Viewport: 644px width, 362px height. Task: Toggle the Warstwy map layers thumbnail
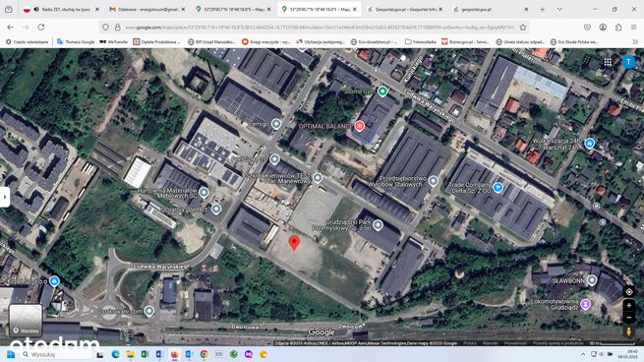26,321
